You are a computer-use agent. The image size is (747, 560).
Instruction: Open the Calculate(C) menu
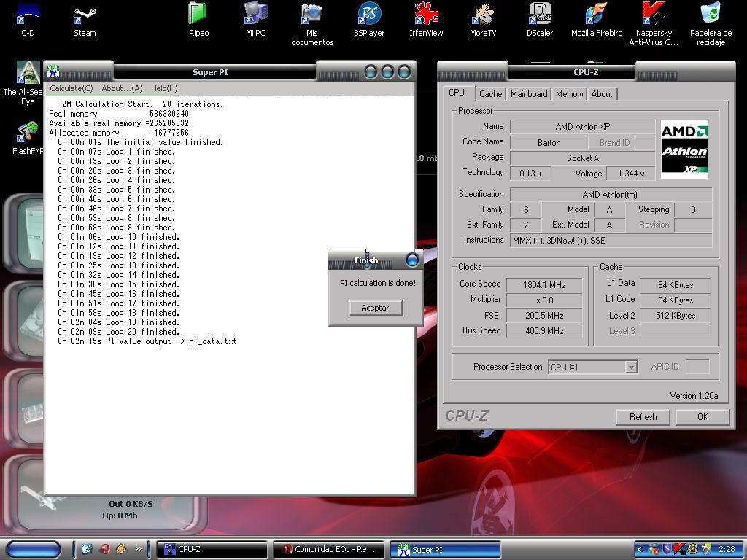71,88
